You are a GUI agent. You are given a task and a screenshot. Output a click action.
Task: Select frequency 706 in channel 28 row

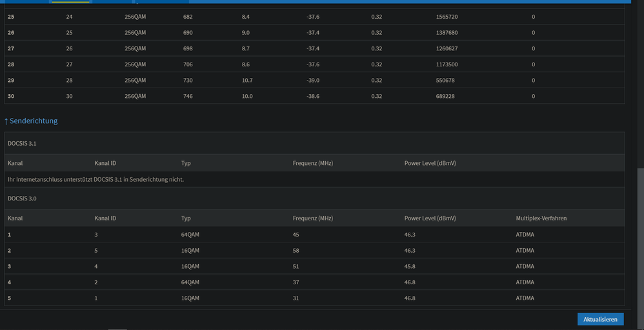point(188,64)
